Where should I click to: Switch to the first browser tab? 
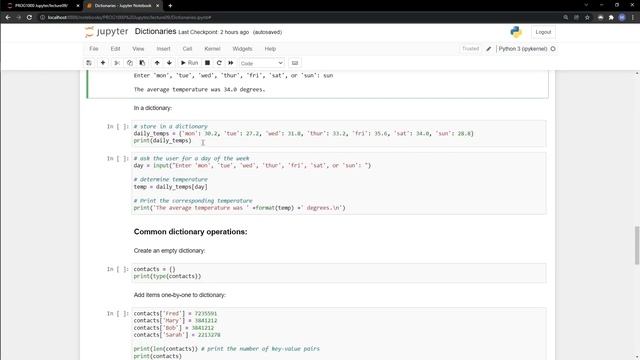(x=42, y=6)
